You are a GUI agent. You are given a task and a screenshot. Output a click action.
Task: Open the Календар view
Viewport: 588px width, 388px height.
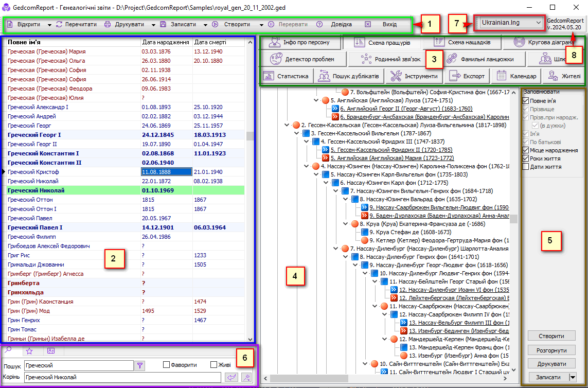pyautogui.click(x=516, y=76)
